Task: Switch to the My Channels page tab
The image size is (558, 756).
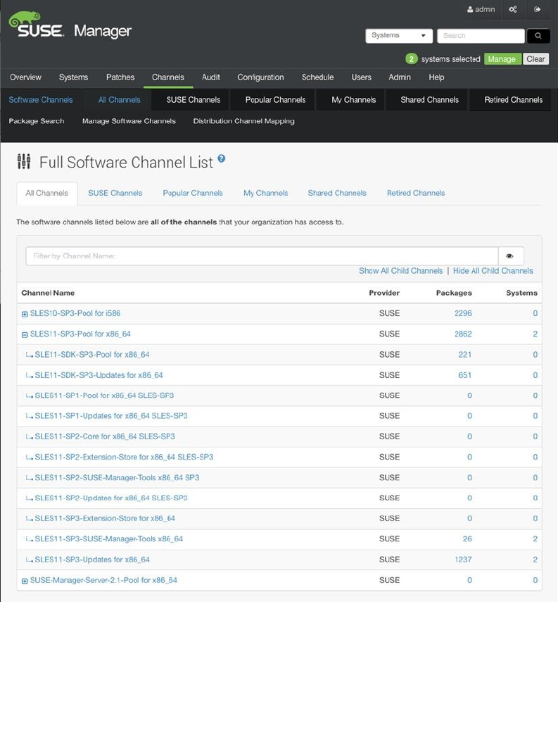Action: click(x=265, y=193)
